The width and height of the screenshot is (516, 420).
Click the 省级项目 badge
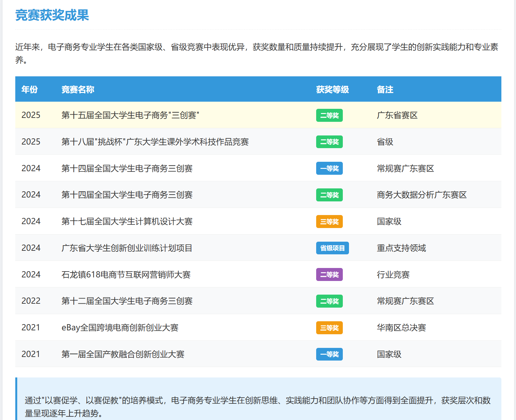(x=332, y=248)
